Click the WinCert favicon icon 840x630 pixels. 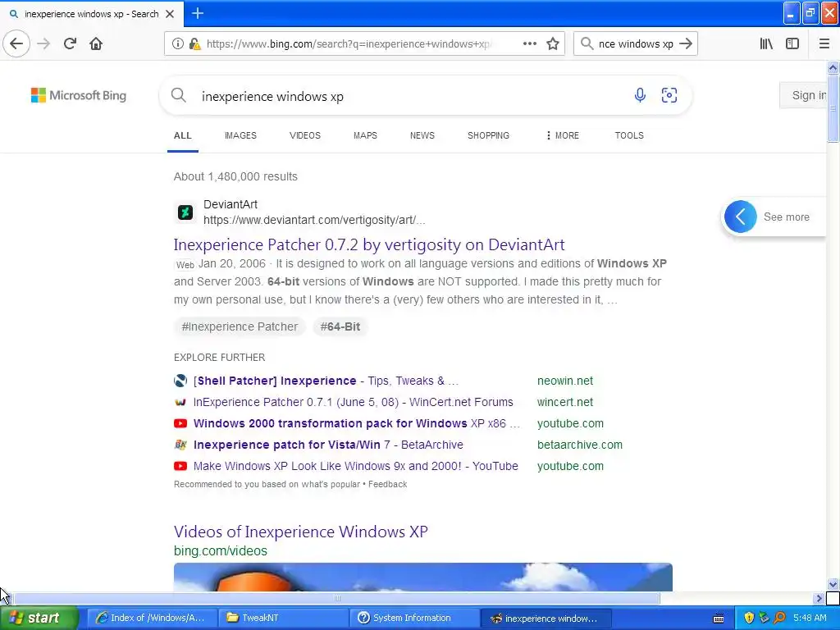pyautogui.click(x=180, y=402)
